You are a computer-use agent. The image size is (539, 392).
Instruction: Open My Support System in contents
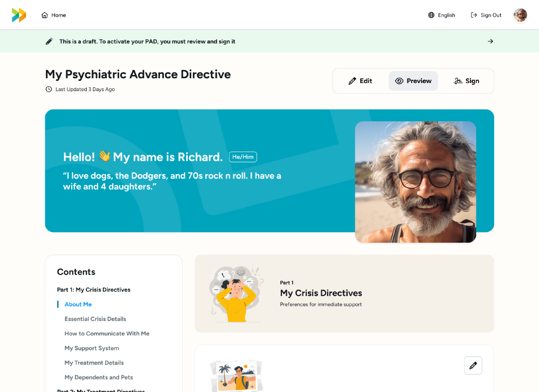pyautogui.click(x=92, y=348)
